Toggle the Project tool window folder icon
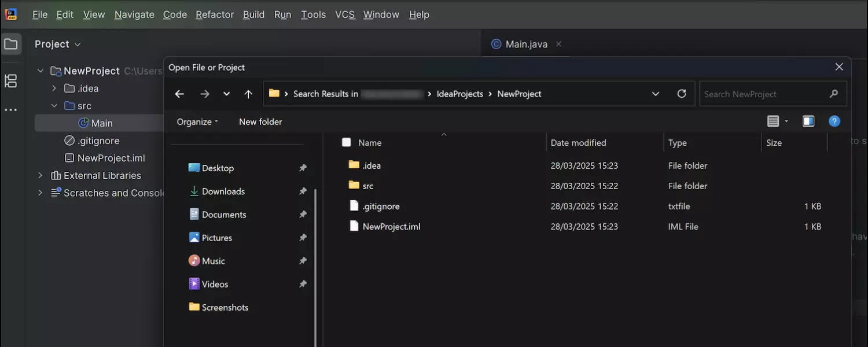868x347 pixels. tap(11, 44)
